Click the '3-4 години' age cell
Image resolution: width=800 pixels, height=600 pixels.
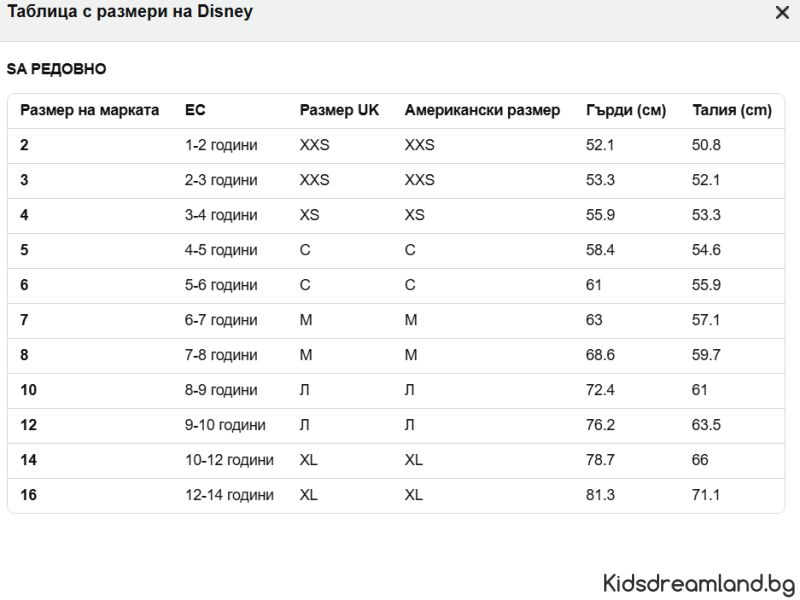pos(221,215)
